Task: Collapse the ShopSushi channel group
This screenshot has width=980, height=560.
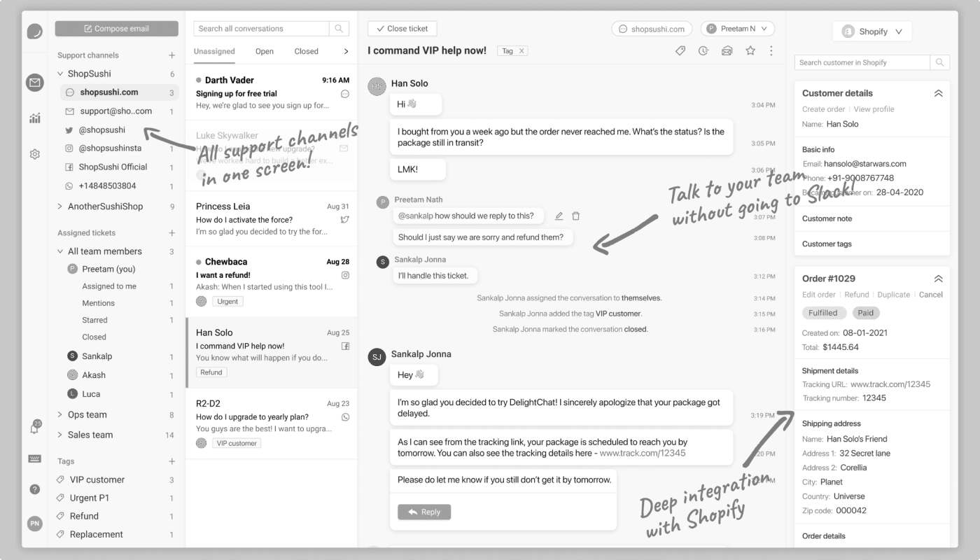Action: pyautogui.click(x=60, y=73)
